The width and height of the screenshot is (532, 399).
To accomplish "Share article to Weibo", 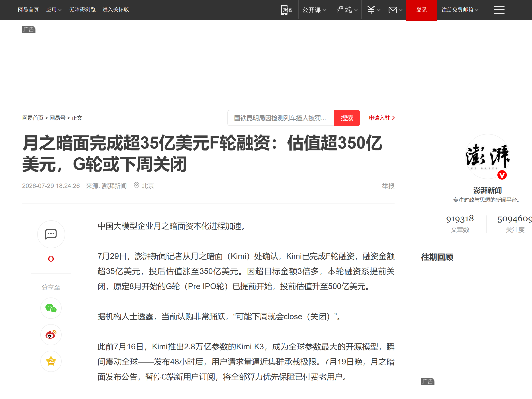I will [51, 334].
